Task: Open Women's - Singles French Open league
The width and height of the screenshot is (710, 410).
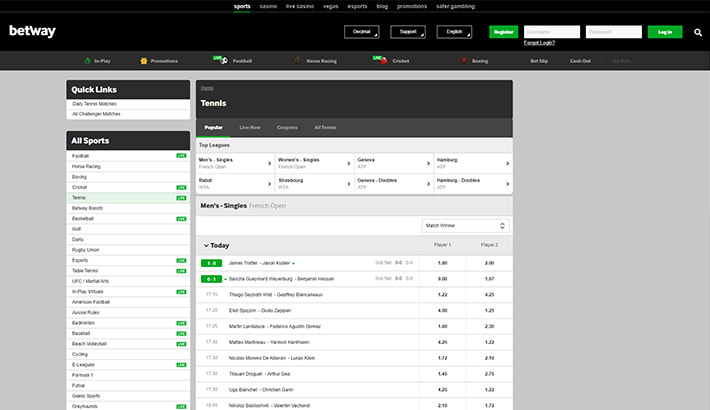Action: tap(314, 163)
